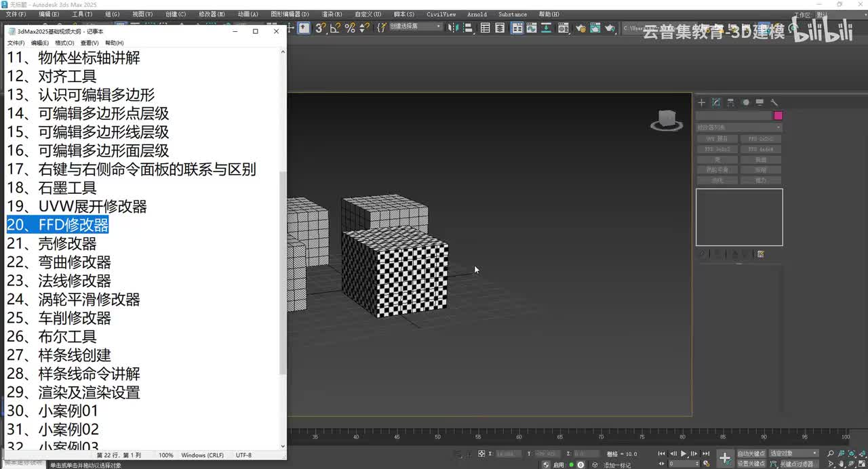Toggle the percent snap icon
This screenshot has width=868, height=469.
click(351, 28)
